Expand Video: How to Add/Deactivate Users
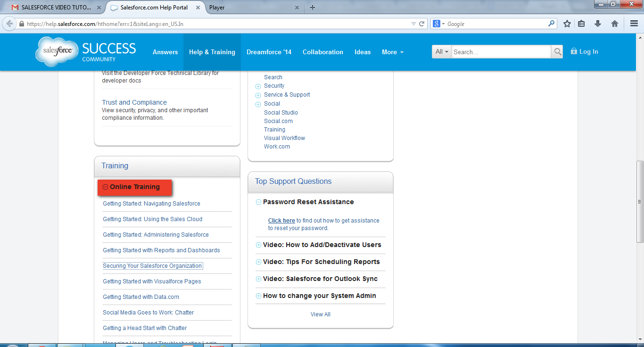The width and height of the screenshot is (644, 347). point(258,245)
